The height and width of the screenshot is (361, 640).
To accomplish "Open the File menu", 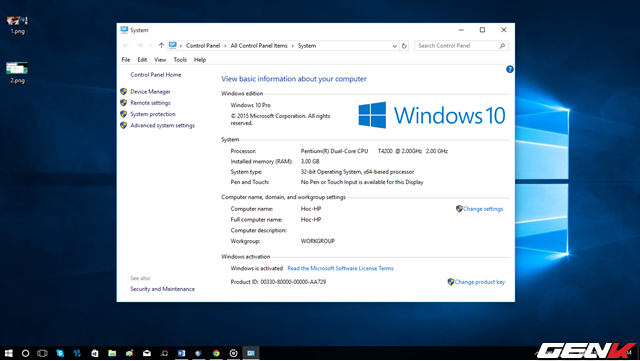I will pyautogui.click(x=126, y=60).
